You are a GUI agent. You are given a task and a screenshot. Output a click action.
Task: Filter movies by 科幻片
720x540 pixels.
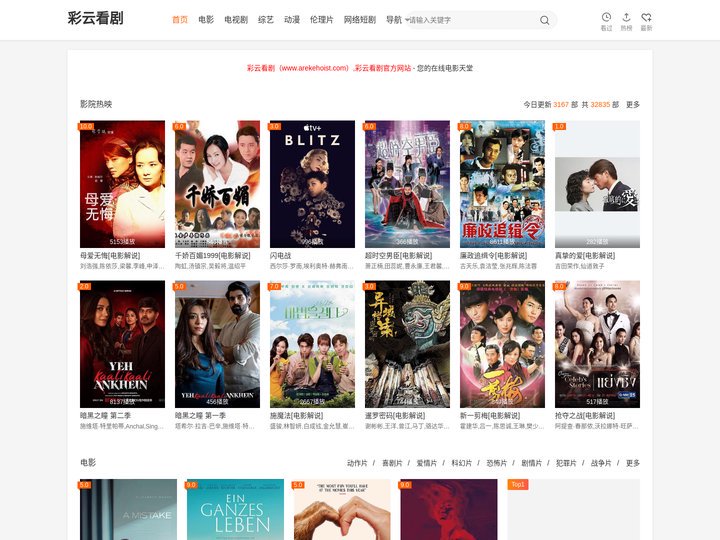click(x=462, y=463)
